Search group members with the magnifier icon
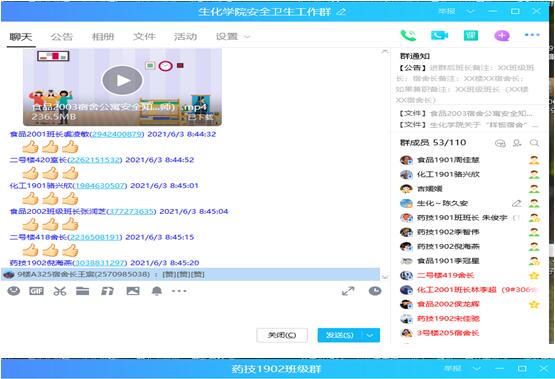The width and height of the screenshot is (555, 379). [534, 143]
